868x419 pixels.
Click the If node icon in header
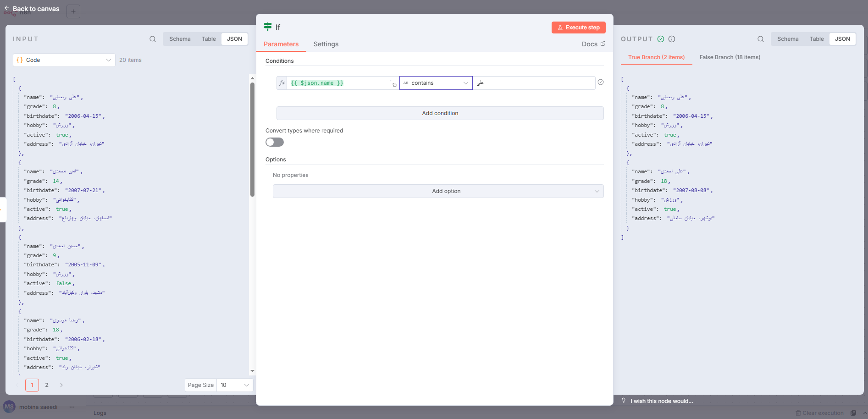268,27
